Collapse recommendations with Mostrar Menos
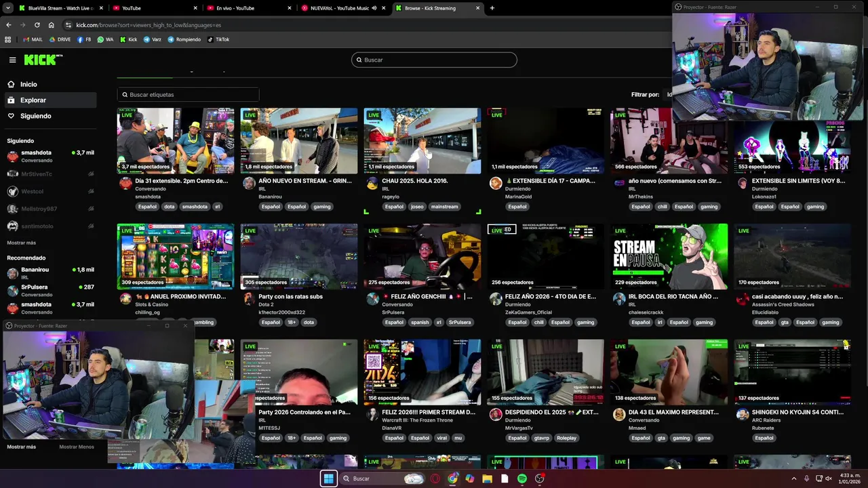Viewport: 868px width, 488px height. pos(77,447)
